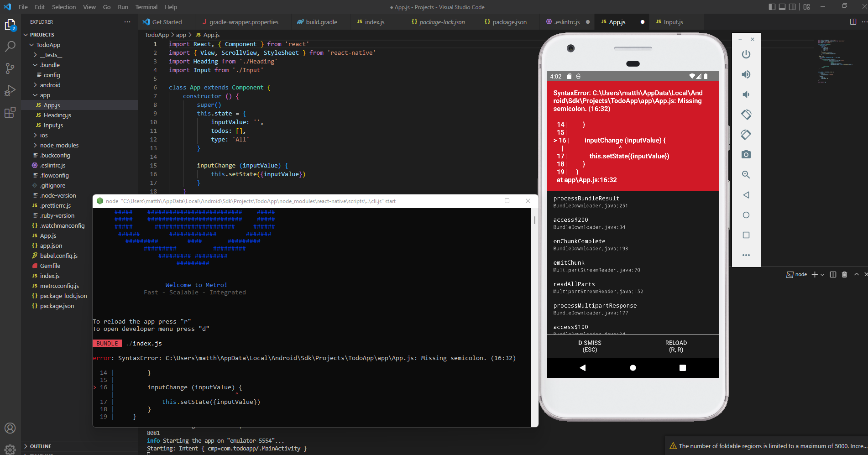The height and width of the screenshot is (455, 868).
Task: Open customize layout button
Action: (807, 7)
